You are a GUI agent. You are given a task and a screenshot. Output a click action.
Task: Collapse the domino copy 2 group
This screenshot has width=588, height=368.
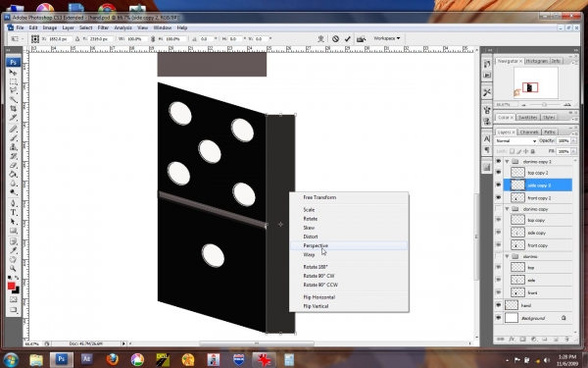(507, 161)
